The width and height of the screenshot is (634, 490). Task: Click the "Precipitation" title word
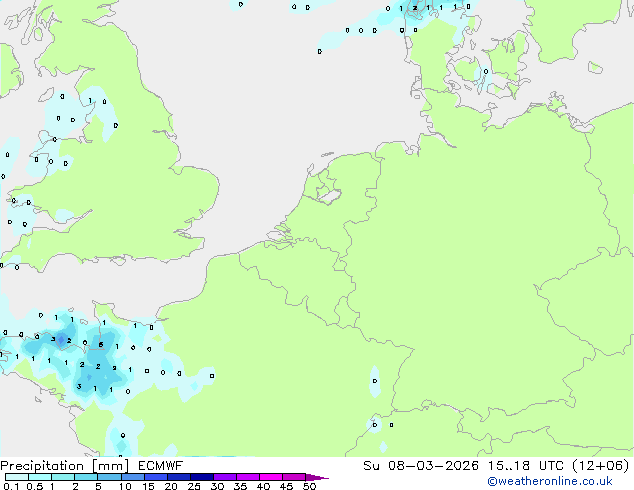coord(42,466)
